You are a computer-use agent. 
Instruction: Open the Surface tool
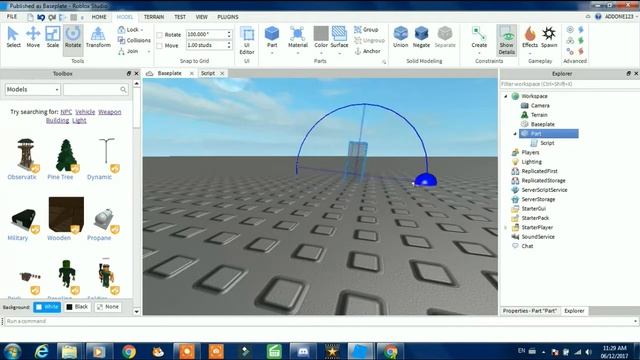pos(339,37)
